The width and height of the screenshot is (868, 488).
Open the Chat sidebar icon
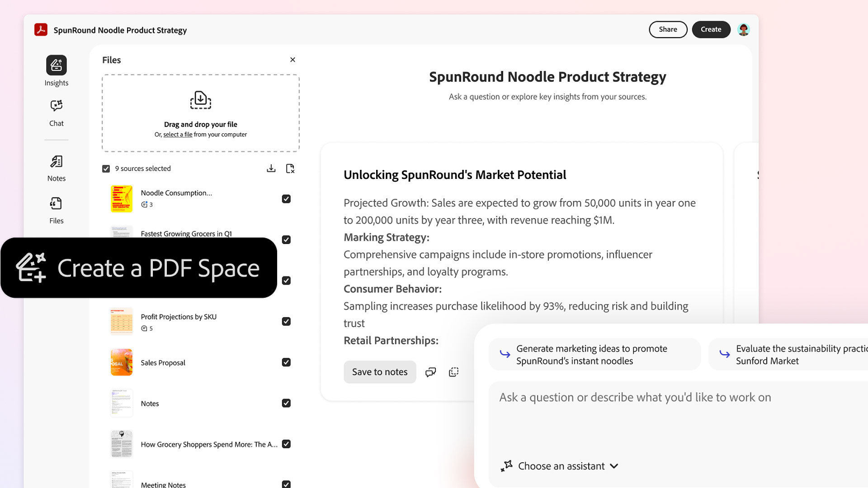click(57, 106)
